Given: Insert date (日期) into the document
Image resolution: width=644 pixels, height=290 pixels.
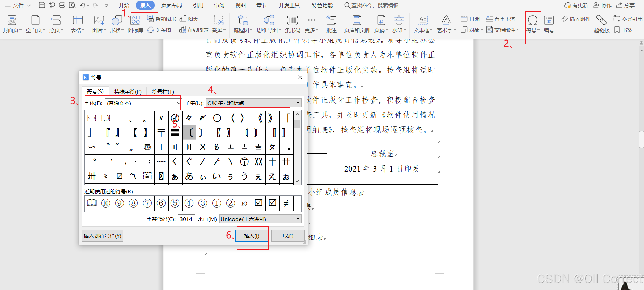Looking at the screenshot, I should [471, 19].
